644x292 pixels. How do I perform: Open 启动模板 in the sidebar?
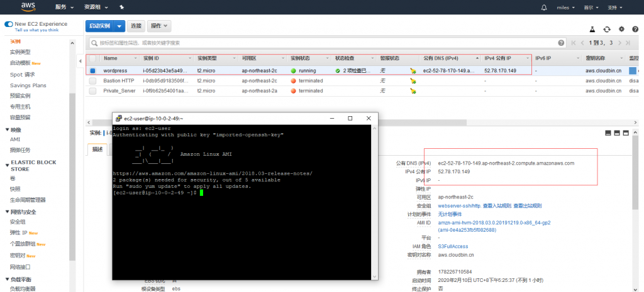[x=20, y=63]
